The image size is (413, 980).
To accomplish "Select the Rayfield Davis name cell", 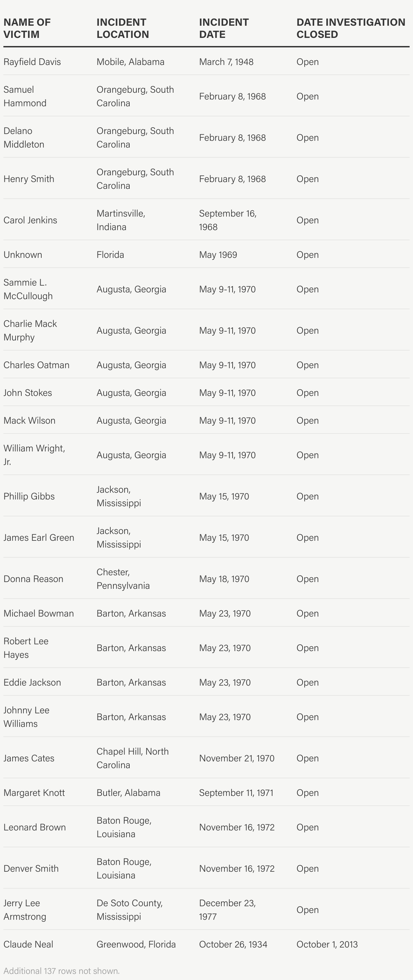I will click(32, 62).
